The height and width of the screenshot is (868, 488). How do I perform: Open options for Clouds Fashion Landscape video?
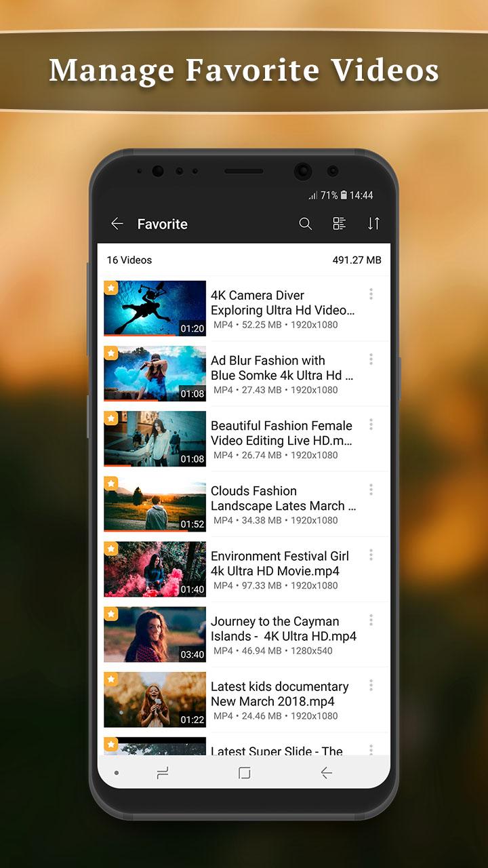coord(371,489)
